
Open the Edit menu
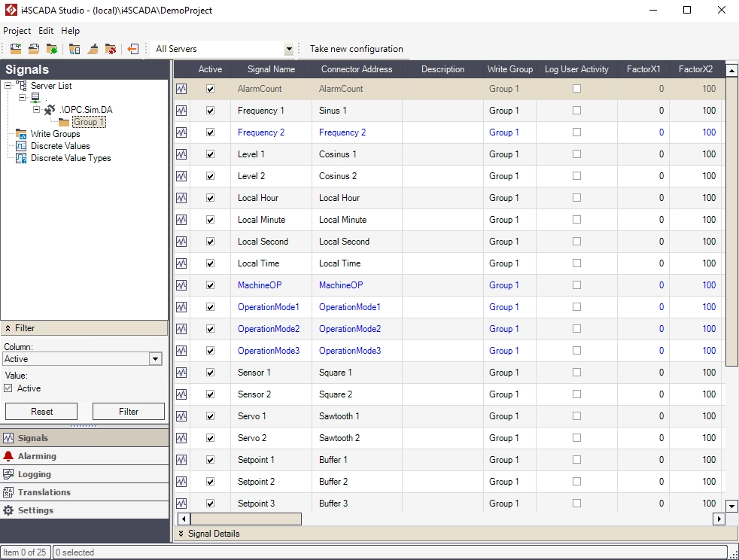tap(46, 31)
